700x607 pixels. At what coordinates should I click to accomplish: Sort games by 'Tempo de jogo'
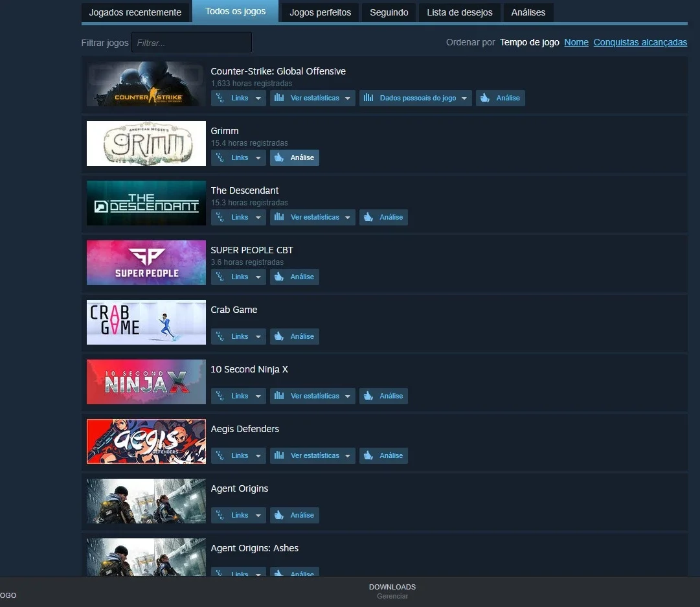click(530, 42)
